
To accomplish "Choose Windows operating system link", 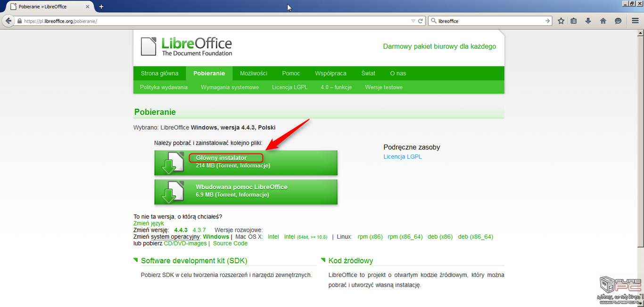I will pyautogui.click(x=216, y=236).
